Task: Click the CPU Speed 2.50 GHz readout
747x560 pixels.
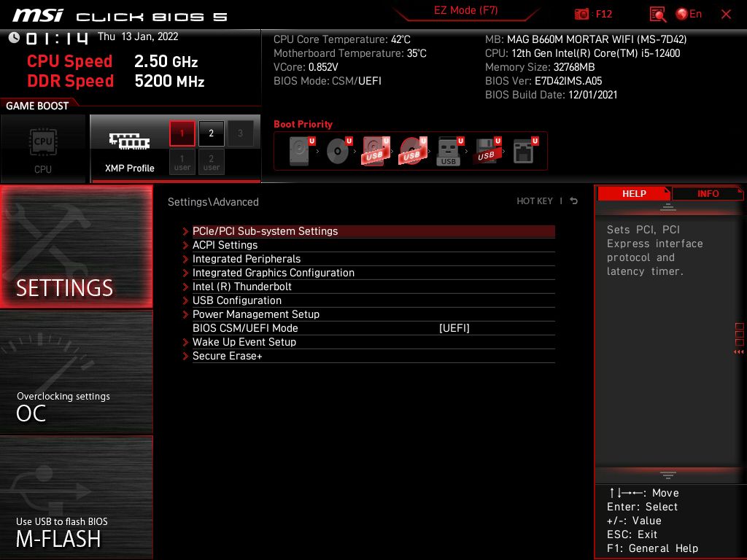Action: (112, 61)
